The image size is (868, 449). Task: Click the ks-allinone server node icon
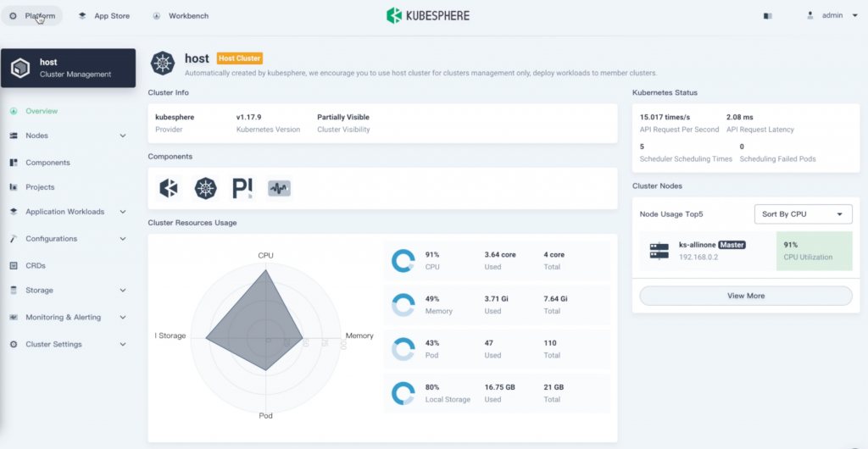[x=659, y=251]
